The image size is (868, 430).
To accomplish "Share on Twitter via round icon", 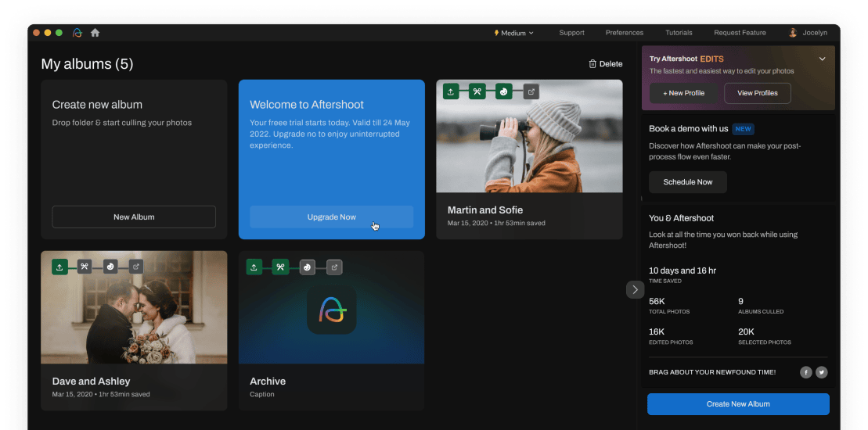I will click(822, 372).
